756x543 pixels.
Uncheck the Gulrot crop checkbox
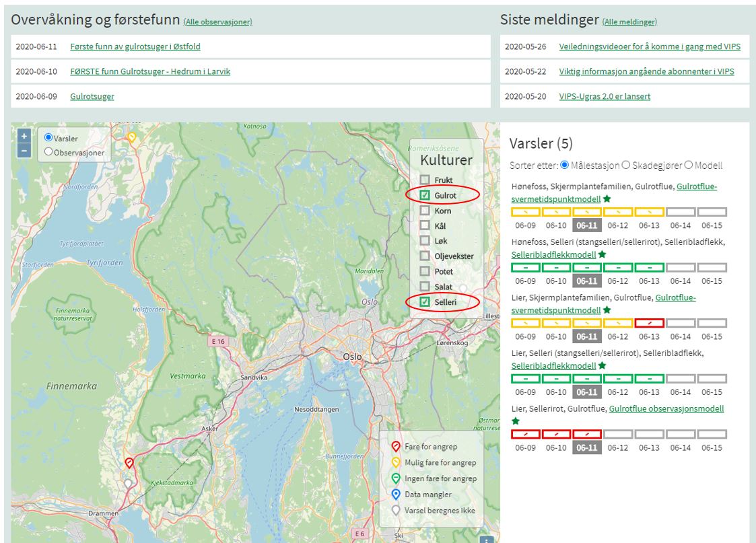click(x=425, y=195)
